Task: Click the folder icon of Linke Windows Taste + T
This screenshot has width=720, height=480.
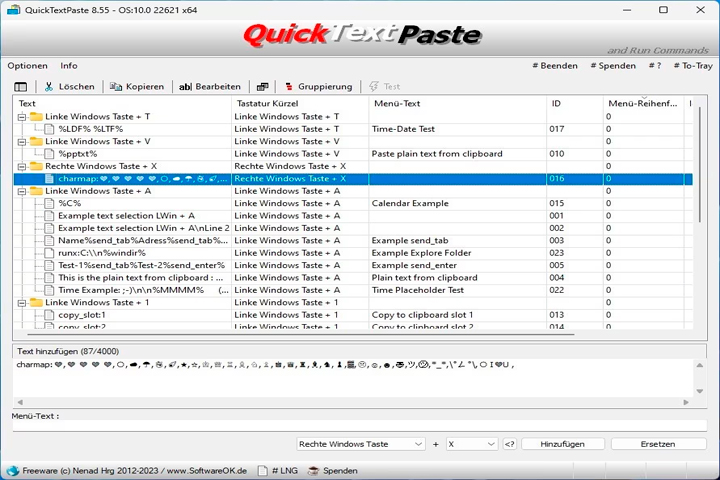Action: coord(36,117)
